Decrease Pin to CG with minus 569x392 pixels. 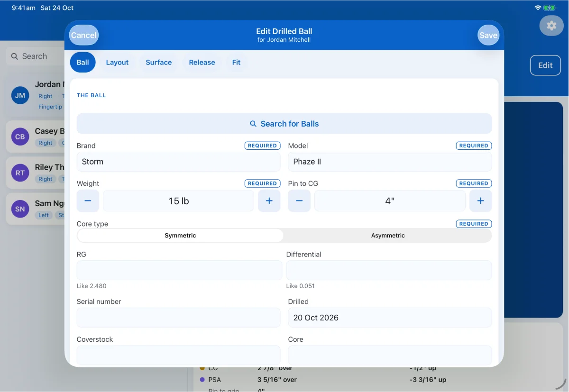[x=299, y=201]
